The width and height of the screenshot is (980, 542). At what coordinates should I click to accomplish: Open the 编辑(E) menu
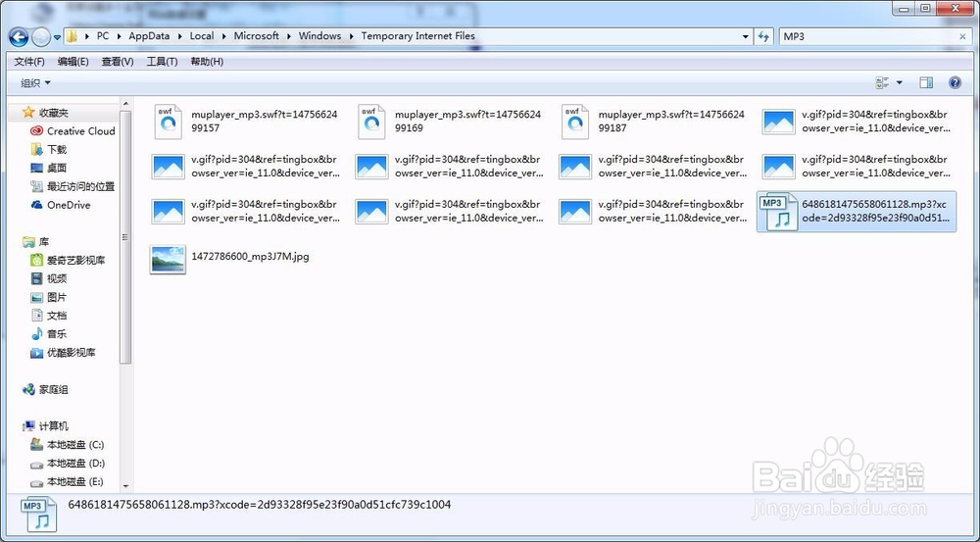tap(73, 62)
